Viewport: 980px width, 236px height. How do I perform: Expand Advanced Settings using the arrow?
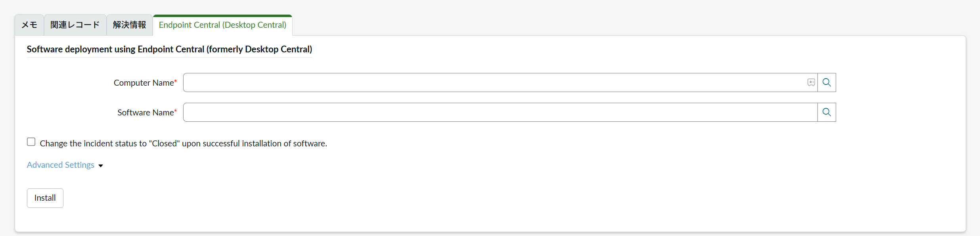click(101, 166)
